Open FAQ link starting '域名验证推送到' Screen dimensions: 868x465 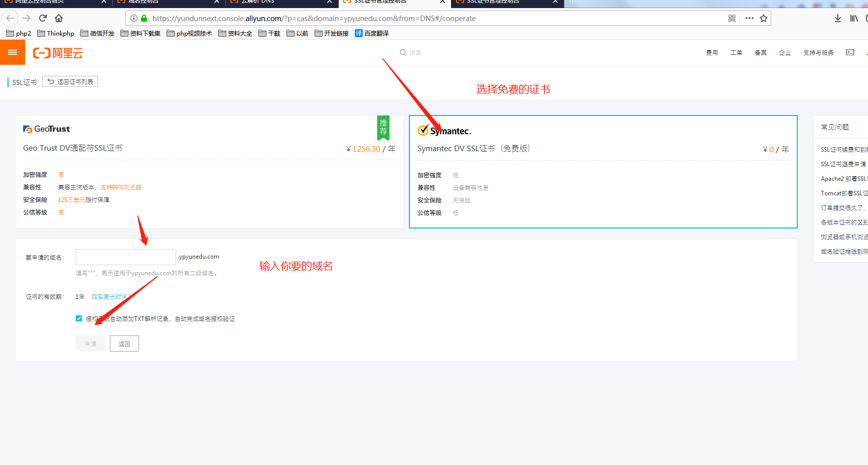(844, 252)
